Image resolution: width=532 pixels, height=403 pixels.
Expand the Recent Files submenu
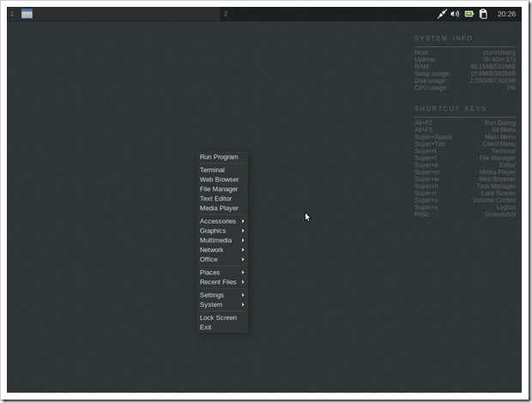[x=222, y=282]
